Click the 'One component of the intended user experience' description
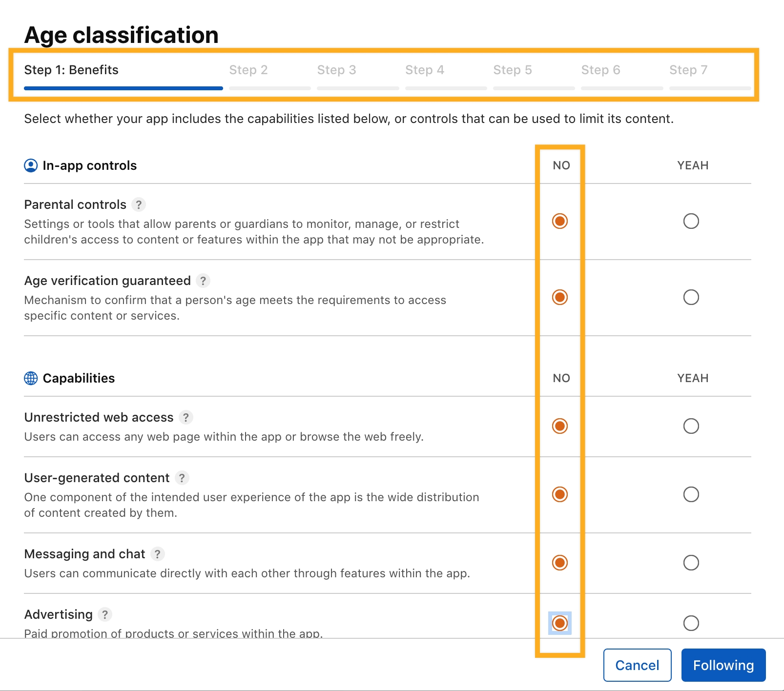This screenshot has height=691, width=784. click(252, 505)
